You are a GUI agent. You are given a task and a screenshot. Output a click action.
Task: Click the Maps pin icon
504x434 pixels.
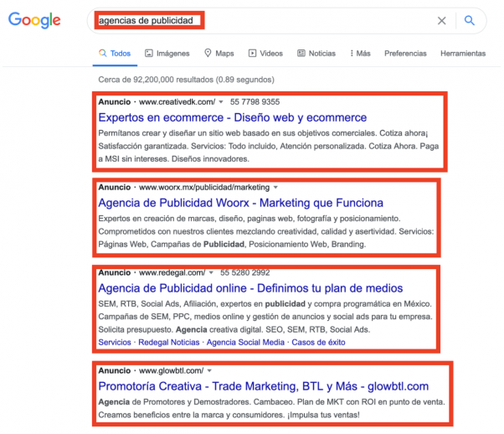208,53
